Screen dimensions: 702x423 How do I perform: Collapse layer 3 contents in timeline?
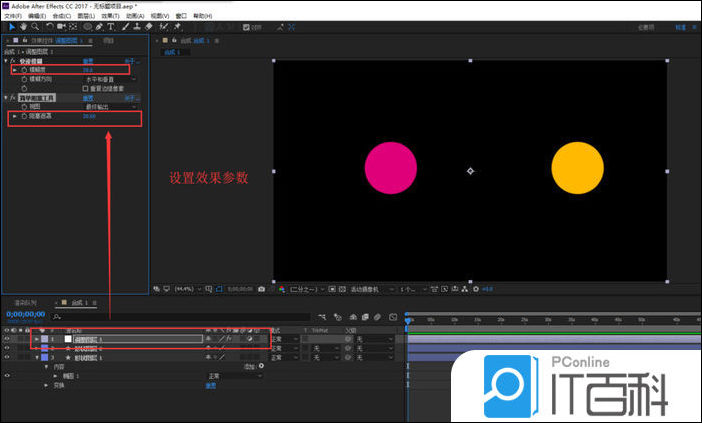36,357
